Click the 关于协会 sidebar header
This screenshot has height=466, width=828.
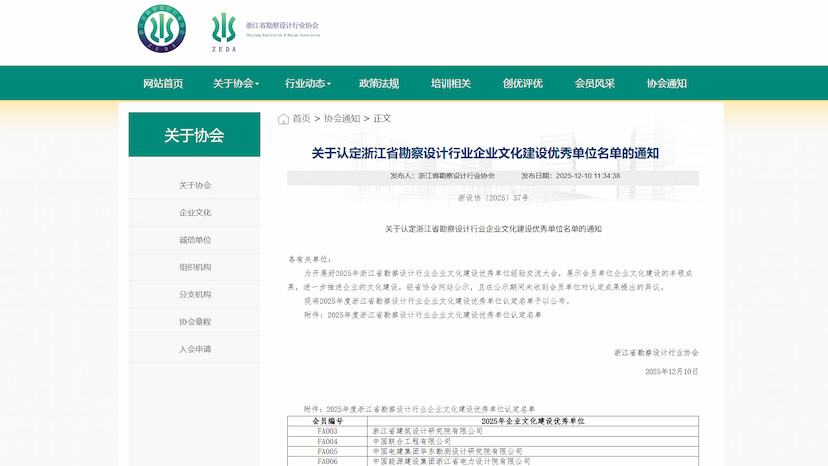pos(194,135)
